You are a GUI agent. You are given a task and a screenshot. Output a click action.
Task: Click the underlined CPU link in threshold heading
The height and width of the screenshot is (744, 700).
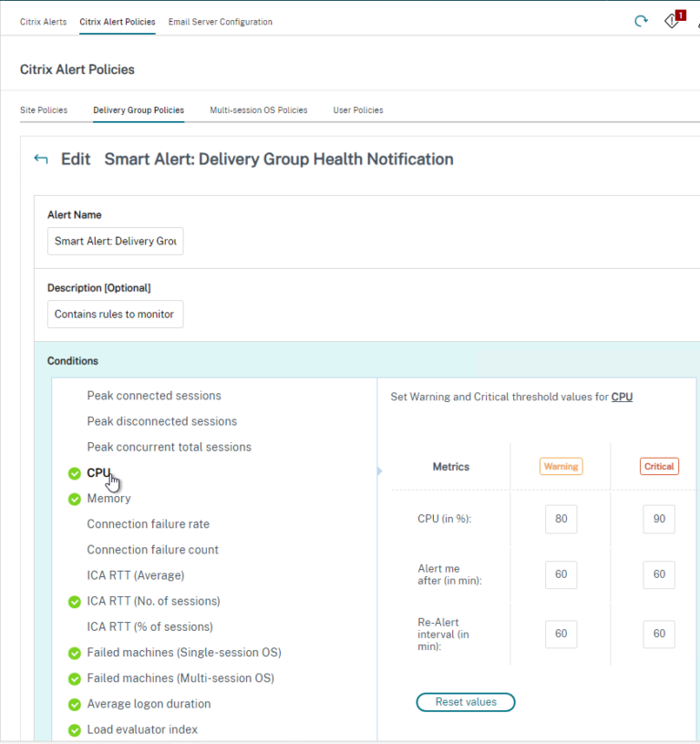coord(622,397)
